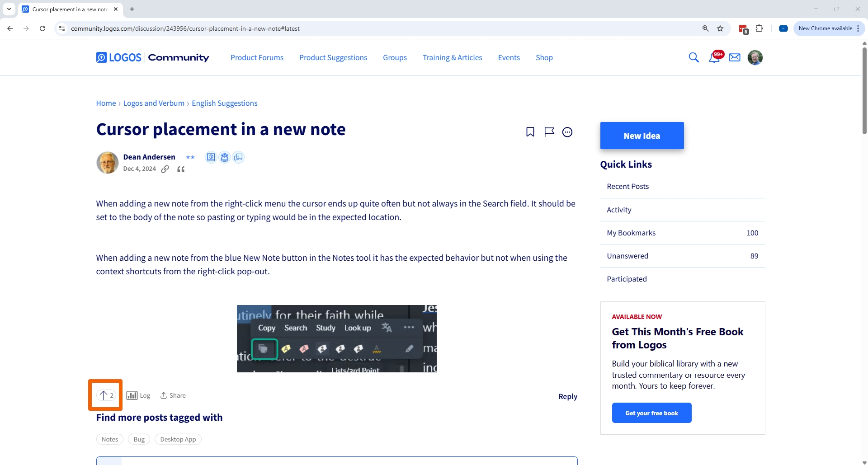Copy the post permalink chain icon
The image size is (868, 465).
165,169
